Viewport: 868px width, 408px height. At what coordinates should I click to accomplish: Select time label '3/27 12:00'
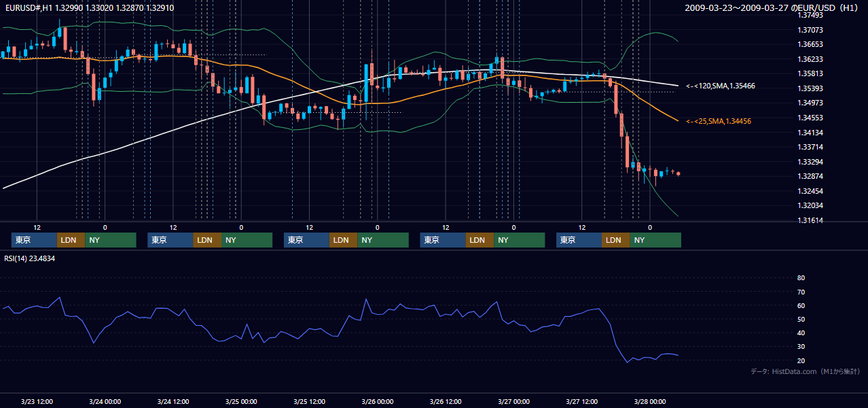coord(581,401)
